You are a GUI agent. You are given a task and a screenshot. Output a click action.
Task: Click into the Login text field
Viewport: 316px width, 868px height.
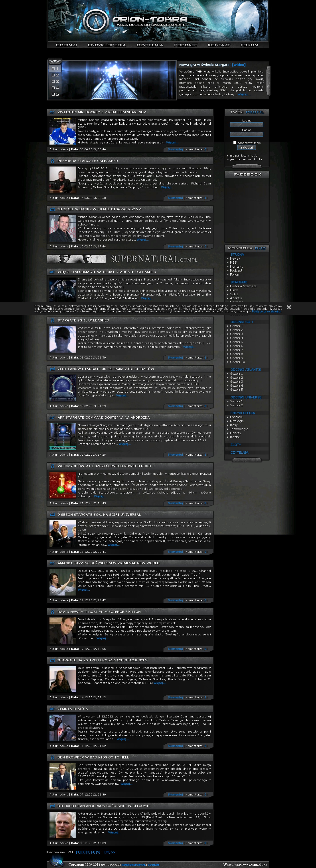tap(247, 125)
